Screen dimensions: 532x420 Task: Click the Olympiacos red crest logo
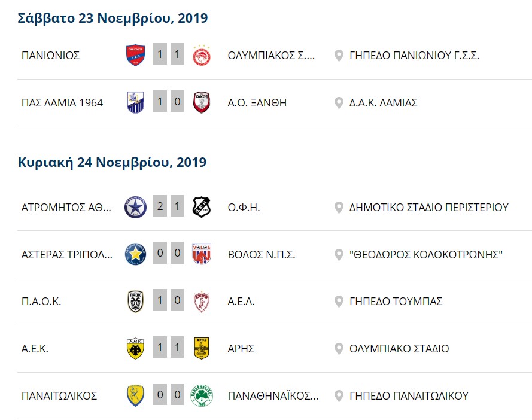pos(202,55)
